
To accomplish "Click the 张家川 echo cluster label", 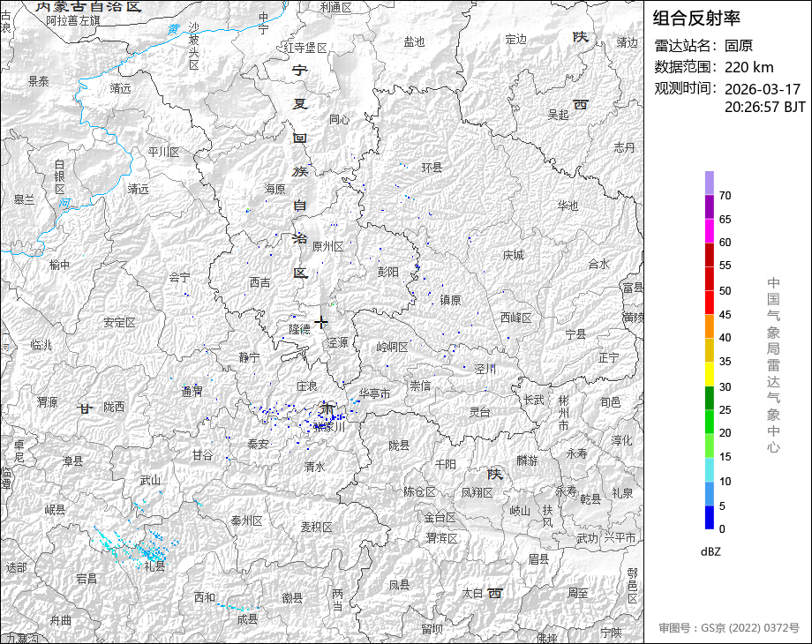I will pyautogui.click(x=329, y=427).
